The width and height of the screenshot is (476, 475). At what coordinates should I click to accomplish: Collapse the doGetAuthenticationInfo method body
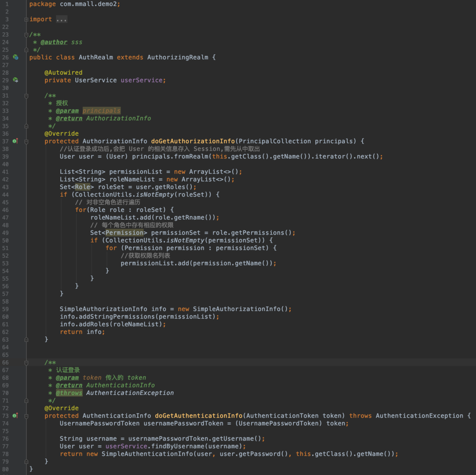[x=26, y=416]
